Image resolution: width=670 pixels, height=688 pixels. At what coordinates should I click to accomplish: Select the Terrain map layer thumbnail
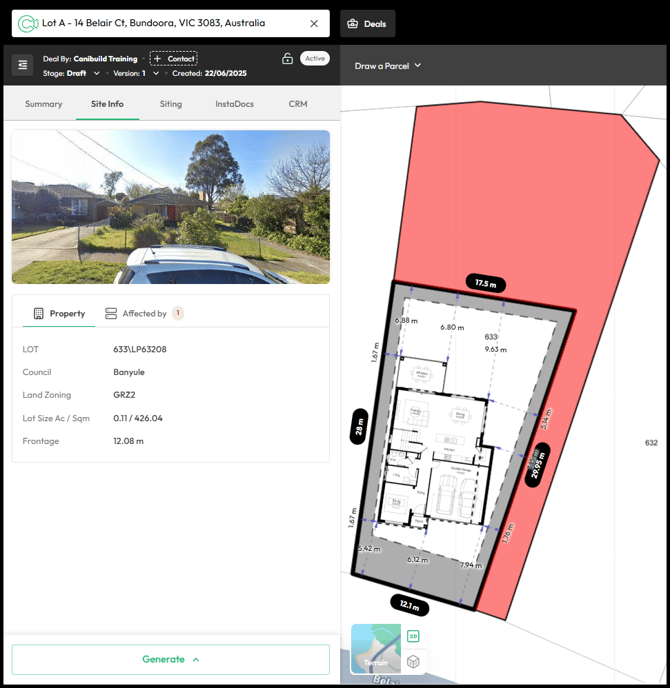tap(375, 649)
